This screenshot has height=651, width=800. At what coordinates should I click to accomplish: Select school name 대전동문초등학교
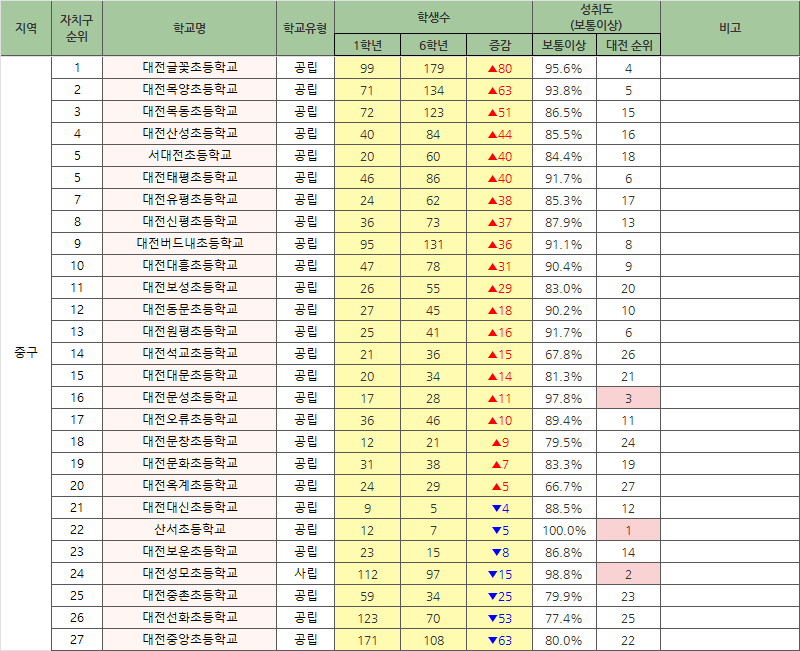tap(189, 309)
